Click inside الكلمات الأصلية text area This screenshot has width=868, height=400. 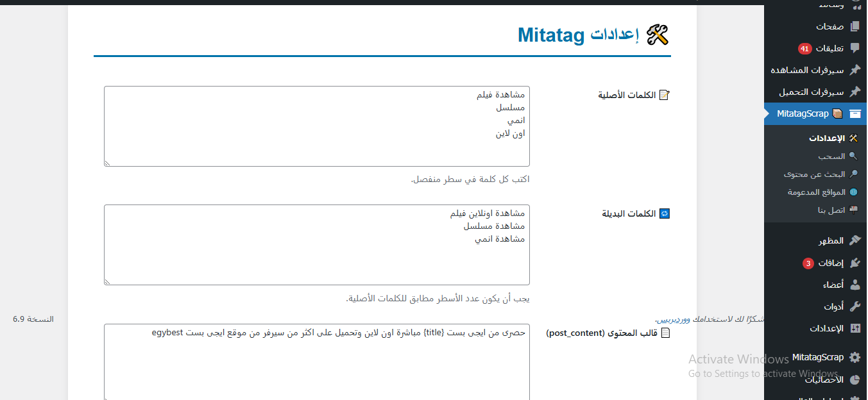tap(316, 126)
